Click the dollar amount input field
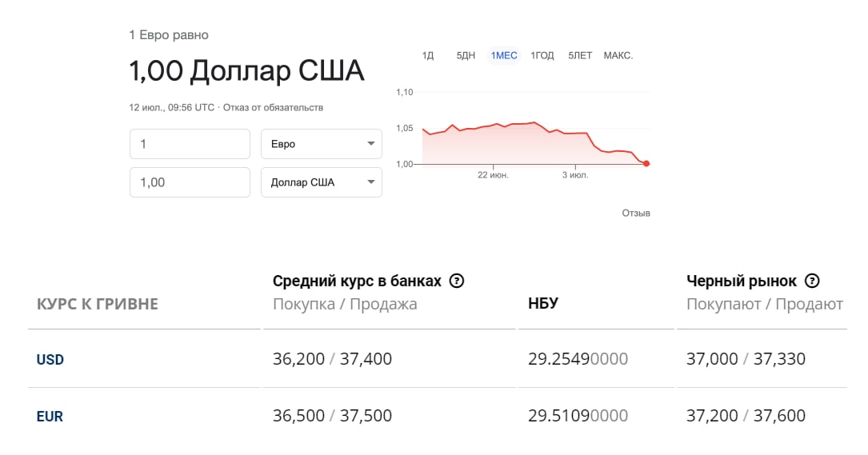This screenshot has width=868, height=455. [190, 182]
